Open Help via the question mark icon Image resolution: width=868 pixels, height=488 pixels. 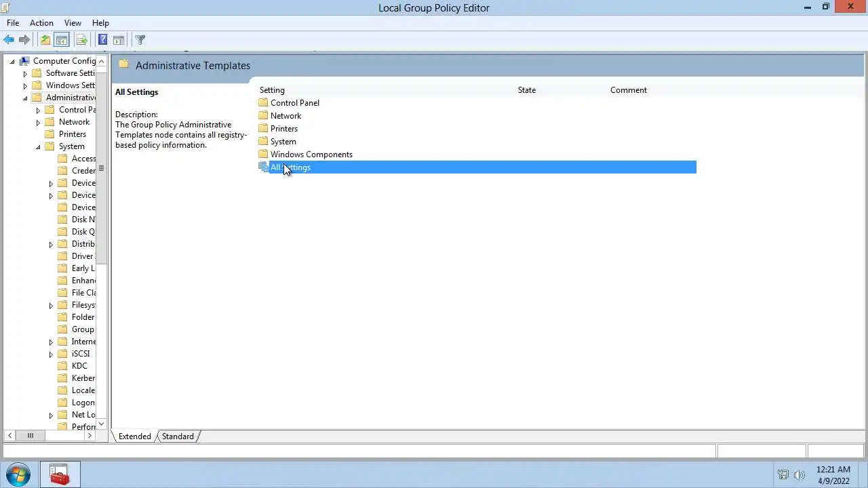[x=103, y=40]
